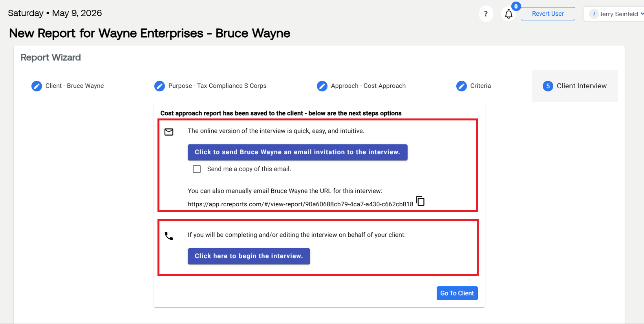Click the Jerry Seinfeld avatar initial
This screenshot has width=644, height=324.
594,14
